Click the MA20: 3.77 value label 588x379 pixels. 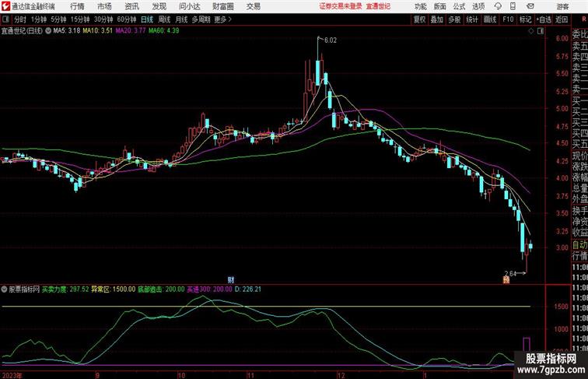(x=131, y=31)
